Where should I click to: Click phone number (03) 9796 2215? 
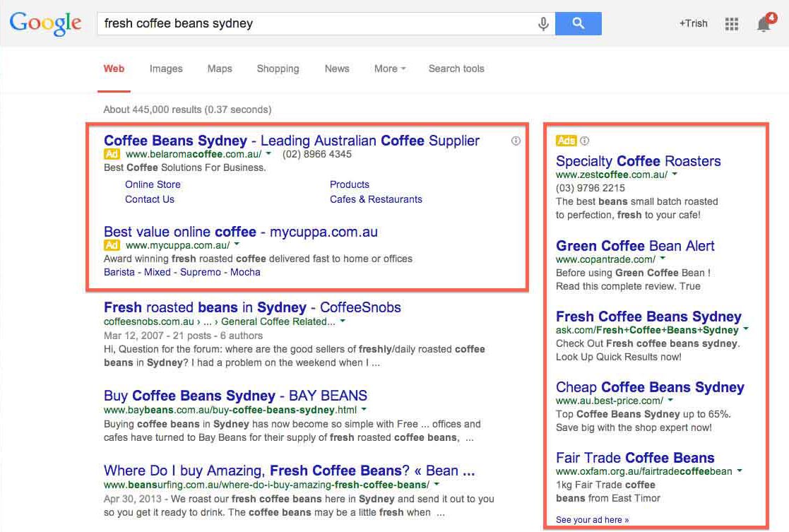(x=591, y=188)
